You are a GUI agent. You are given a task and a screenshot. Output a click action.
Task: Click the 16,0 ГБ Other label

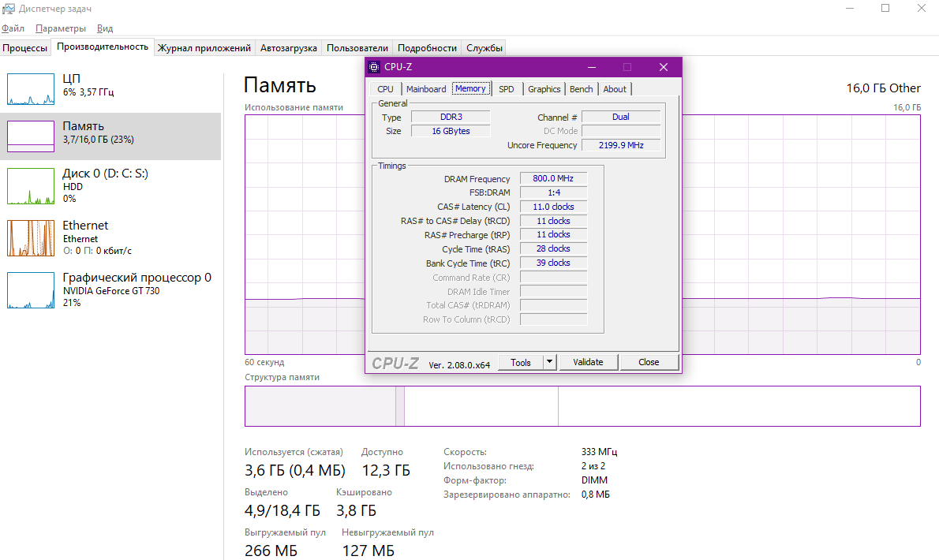(883, 88)
